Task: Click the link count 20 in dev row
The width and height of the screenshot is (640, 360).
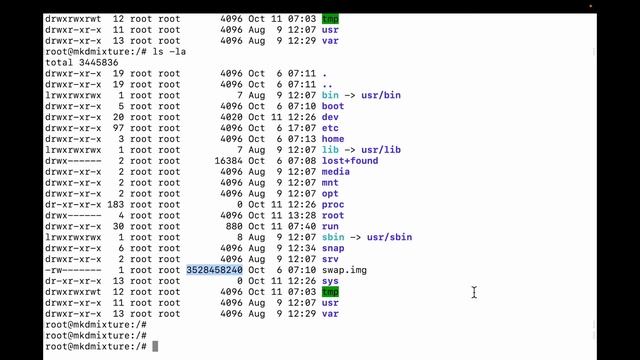Action: point(119,117)
